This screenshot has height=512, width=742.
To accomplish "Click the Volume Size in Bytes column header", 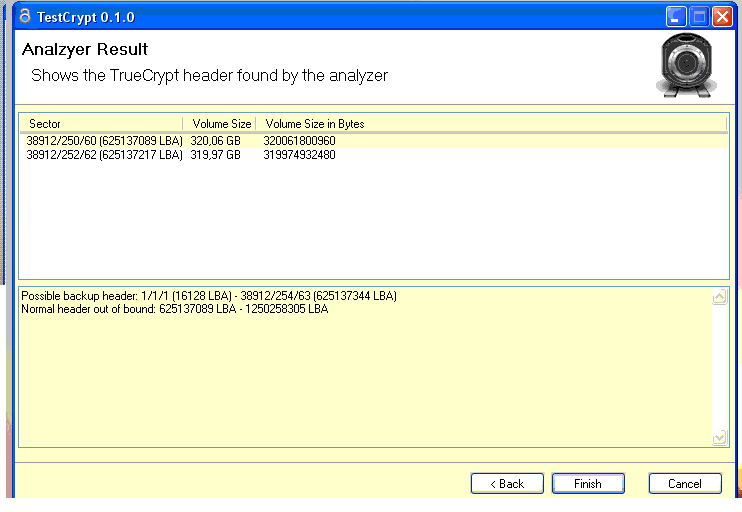I will (491, 124).
